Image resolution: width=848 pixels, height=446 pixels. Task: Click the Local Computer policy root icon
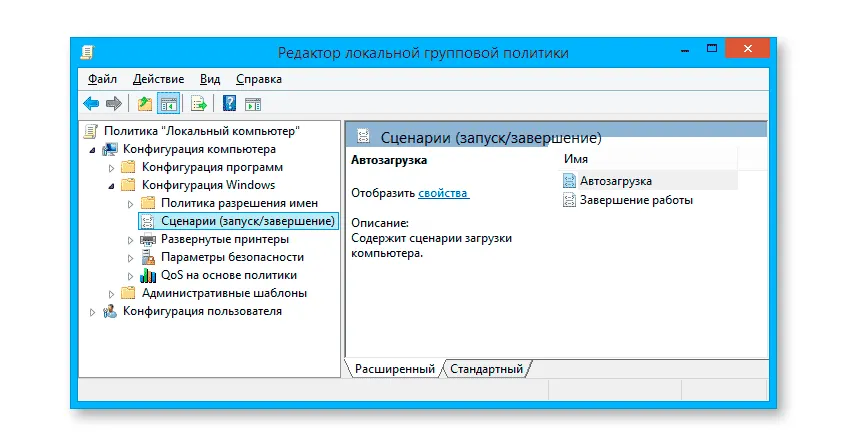coord(91,131)
